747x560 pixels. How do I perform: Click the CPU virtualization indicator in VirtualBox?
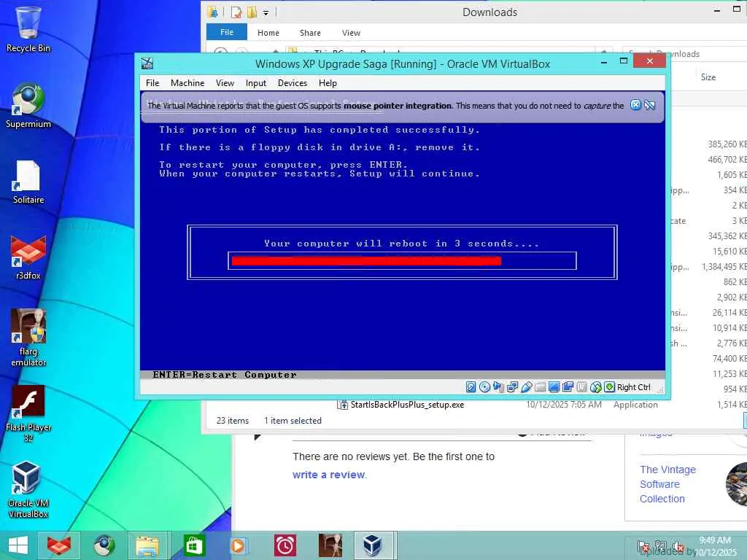coord(581,387)
